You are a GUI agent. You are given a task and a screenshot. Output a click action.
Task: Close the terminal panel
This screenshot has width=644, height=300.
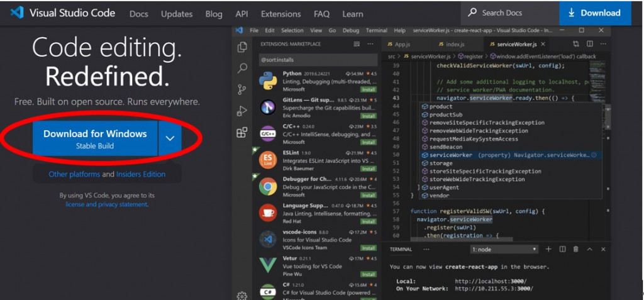(603, 249)
